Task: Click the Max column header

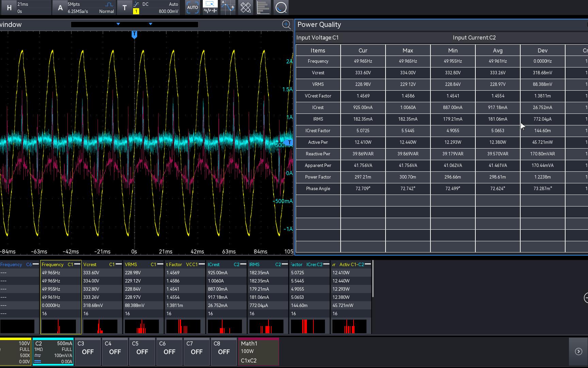Action: pos(408,50)
